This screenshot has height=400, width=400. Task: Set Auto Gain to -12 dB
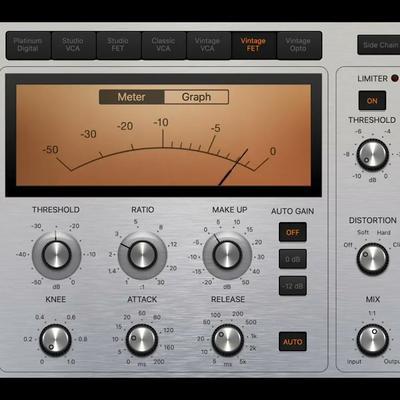point(293,286)
